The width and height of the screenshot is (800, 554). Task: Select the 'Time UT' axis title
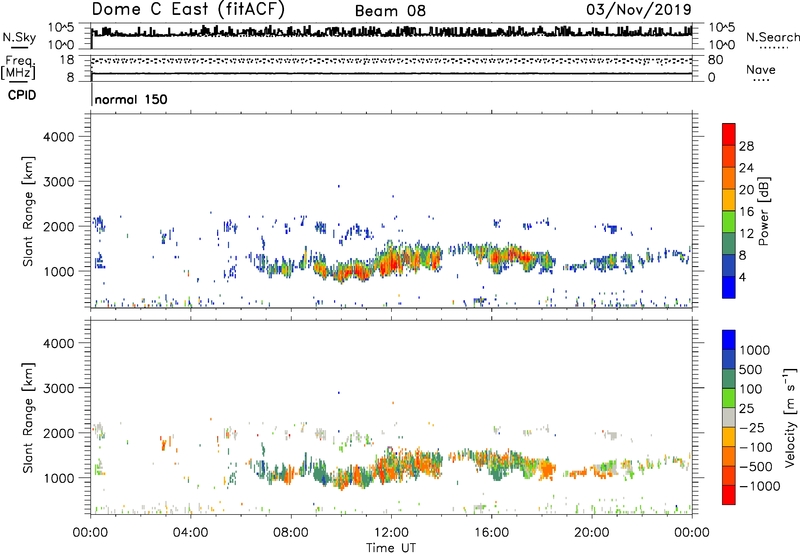coord(391,548)
